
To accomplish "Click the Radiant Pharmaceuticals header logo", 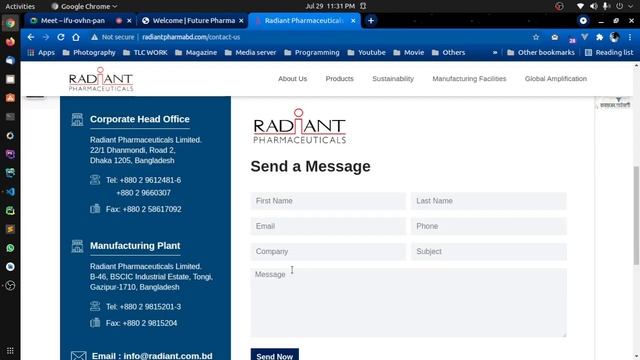I will pyautogui.click(x=101, y=79).
